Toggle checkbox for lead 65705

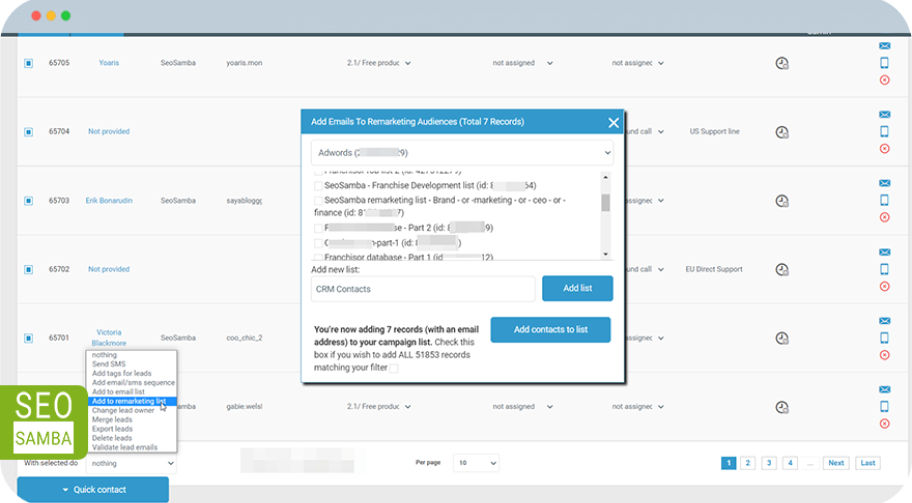click(x=28, y=63)
